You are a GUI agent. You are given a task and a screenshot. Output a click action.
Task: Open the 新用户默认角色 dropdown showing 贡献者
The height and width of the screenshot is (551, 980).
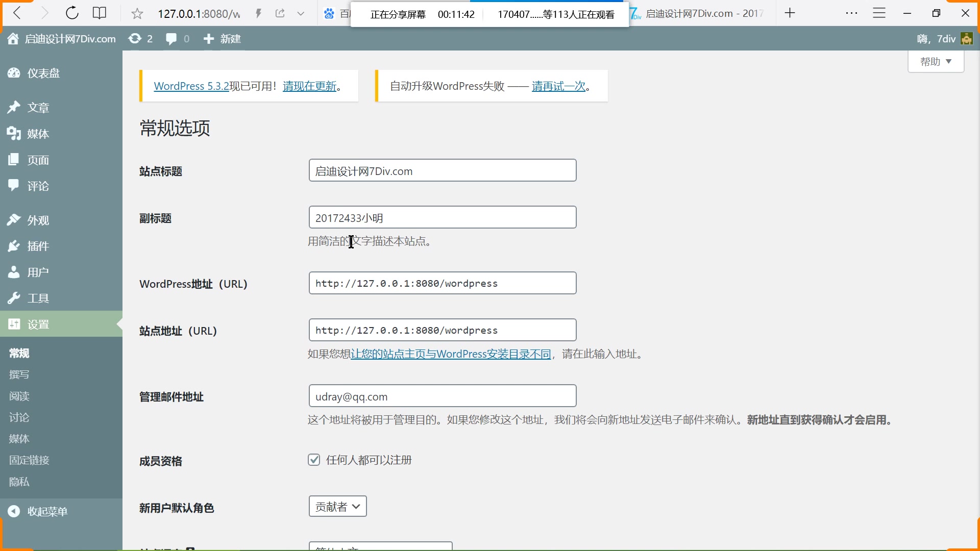pos(337,506)
